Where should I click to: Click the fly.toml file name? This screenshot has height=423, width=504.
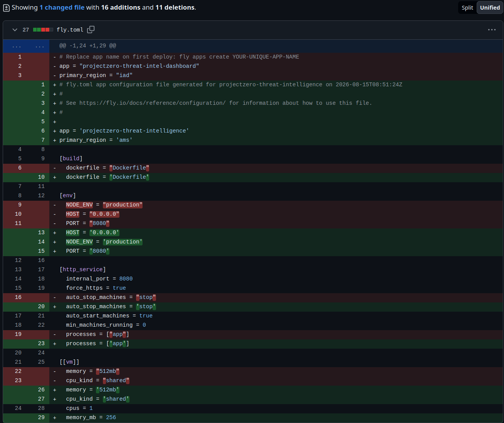pos(70,30)
